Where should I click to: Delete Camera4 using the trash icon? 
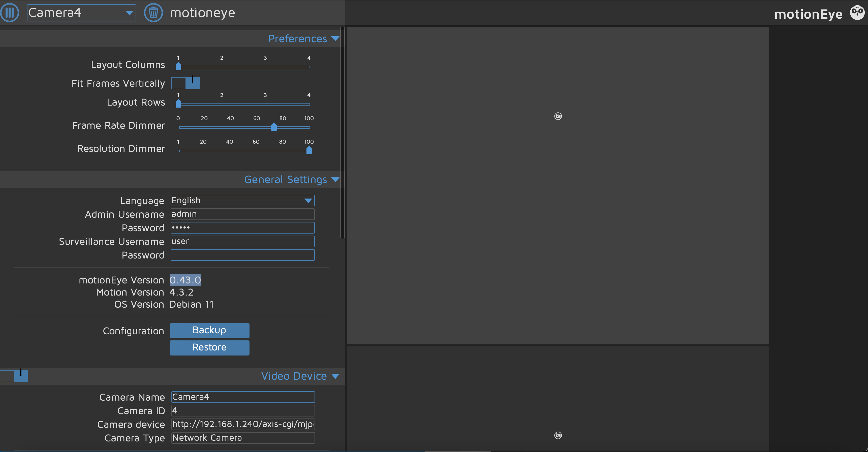[154, 12]
